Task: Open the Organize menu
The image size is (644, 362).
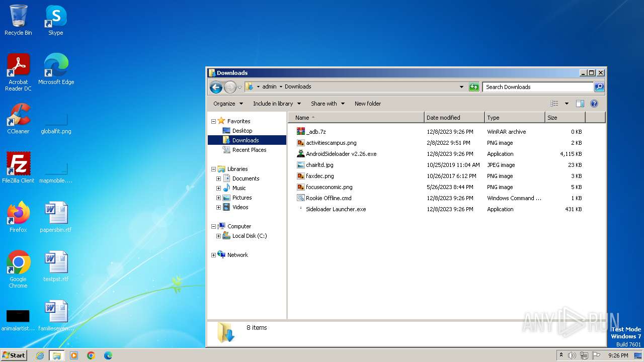Action: click(228, 104)
